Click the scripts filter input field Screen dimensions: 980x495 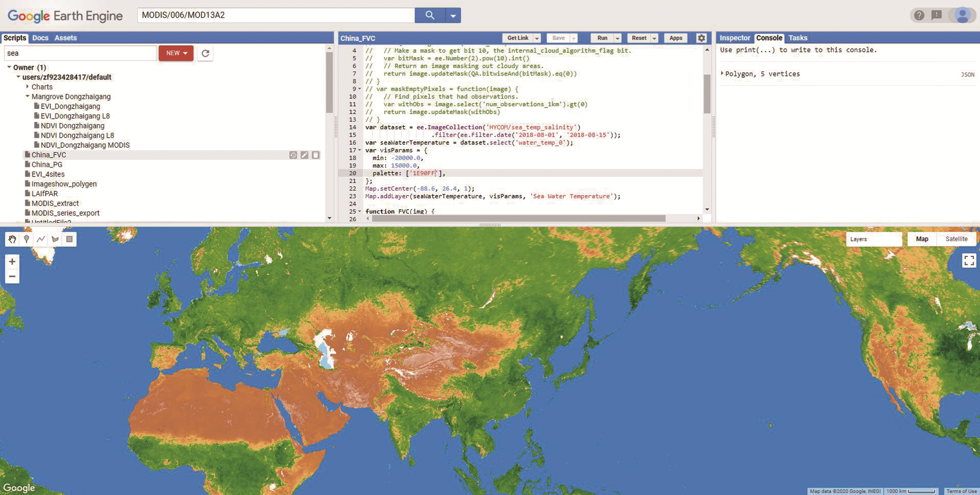[80, 53]
